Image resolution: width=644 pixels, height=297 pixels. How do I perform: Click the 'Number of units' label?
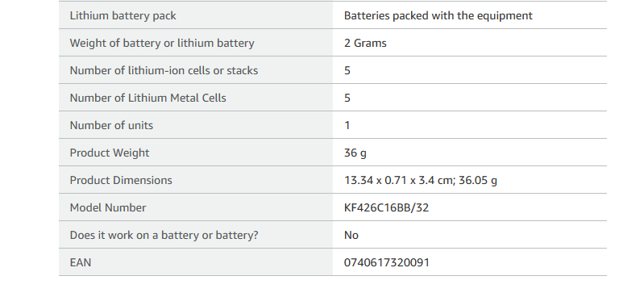[x=111, y=125]
